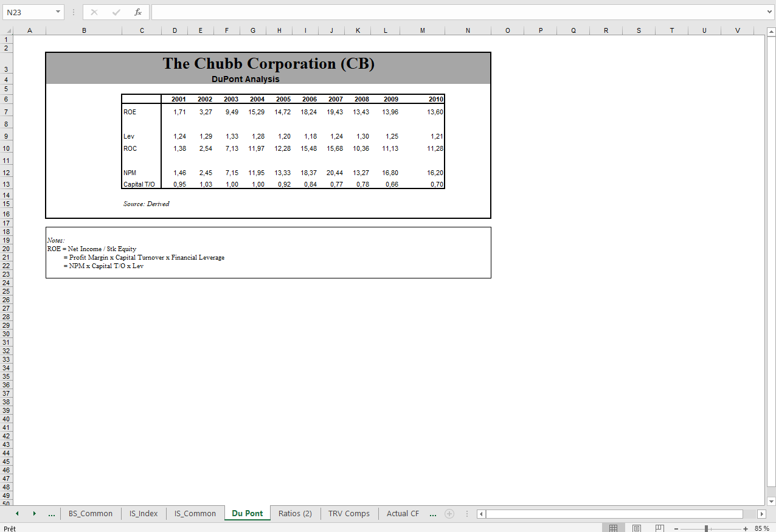Open zoom dialog via 85 % label
Viewport: 776px width, 532px height.
[762, 528]
